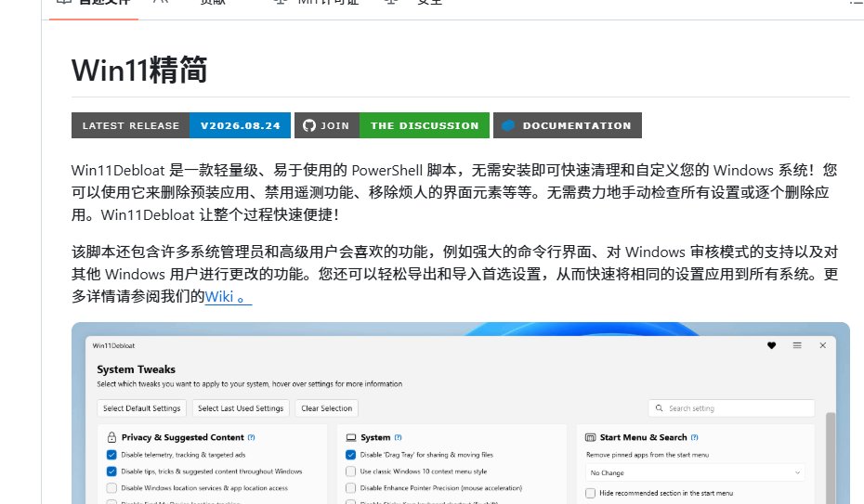Click the heart icon in Win11Debloat window
The image size is (864, 504).
[x=771, y=345]
